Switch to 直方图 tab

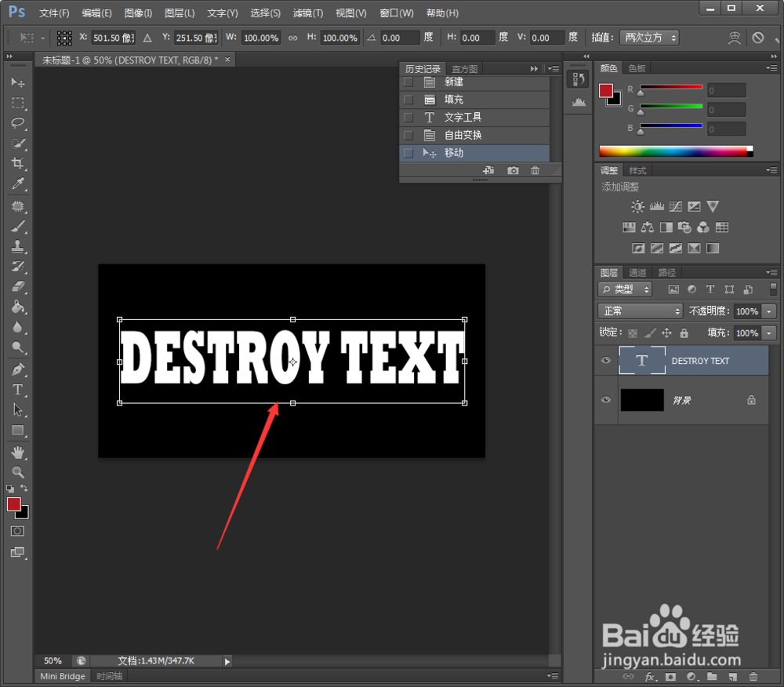[464, 69]
